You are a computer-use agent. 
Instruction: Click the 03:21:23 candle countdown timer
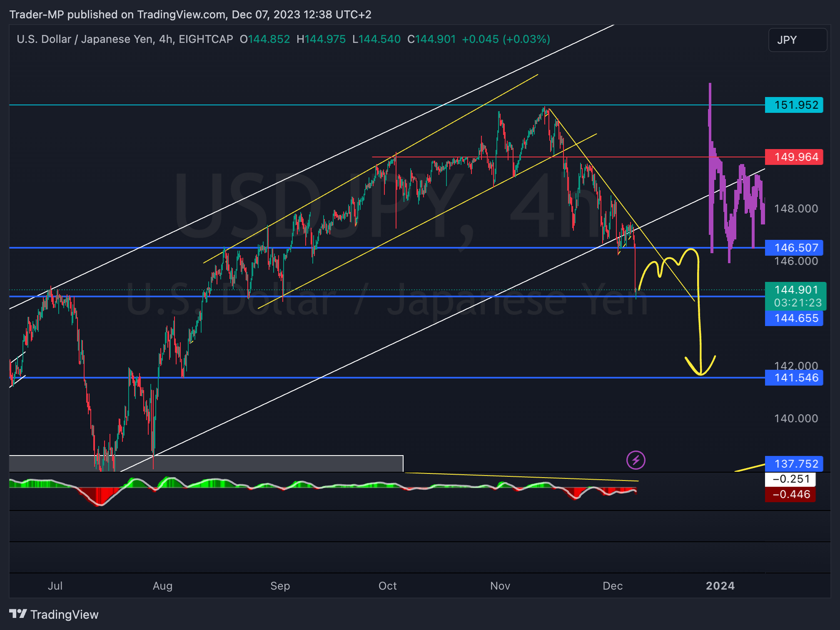click(798, 303)
